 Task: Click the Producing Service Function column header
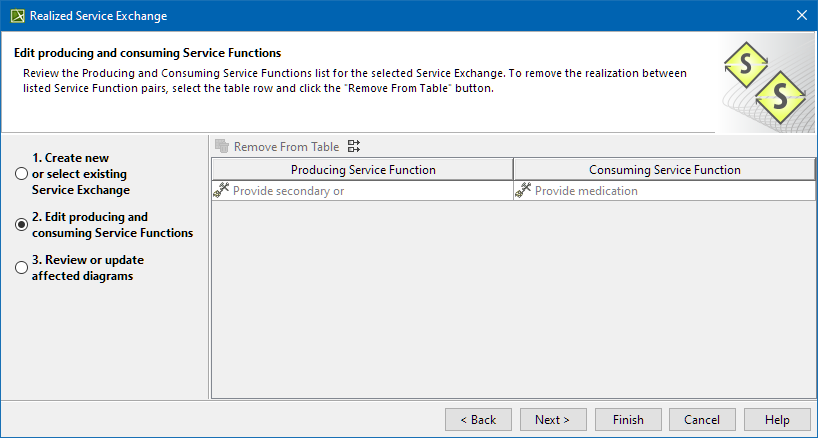[x=363, y=170]
